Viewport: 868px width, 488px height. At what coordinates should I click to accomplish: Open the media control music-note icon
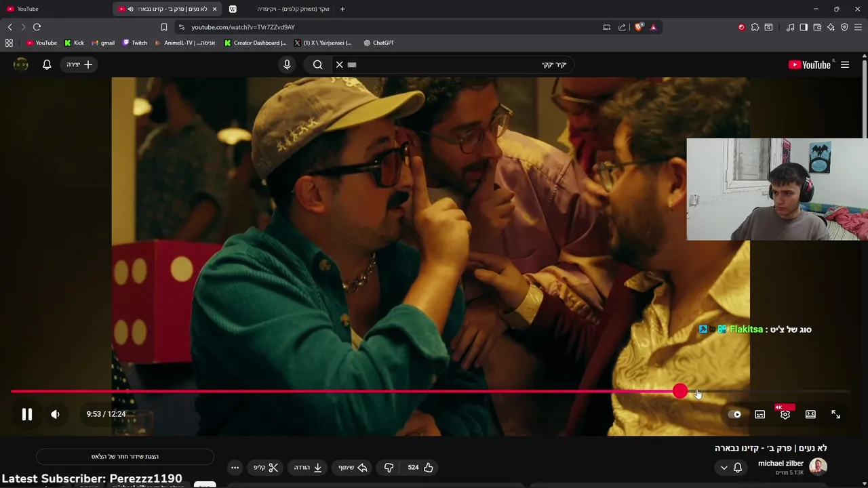point(790,27)
